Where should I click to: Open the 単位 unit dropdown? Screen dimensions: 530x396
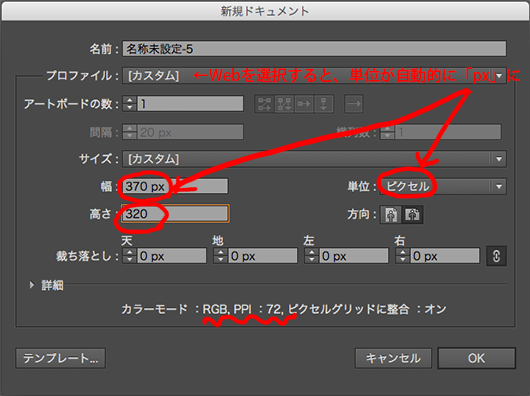pos(443,186)
